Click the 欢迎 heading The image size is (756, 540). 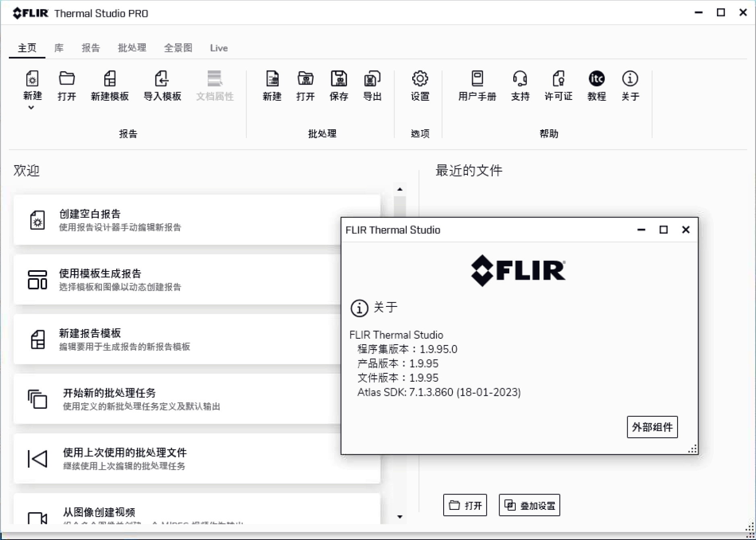[x=27, y=170]
